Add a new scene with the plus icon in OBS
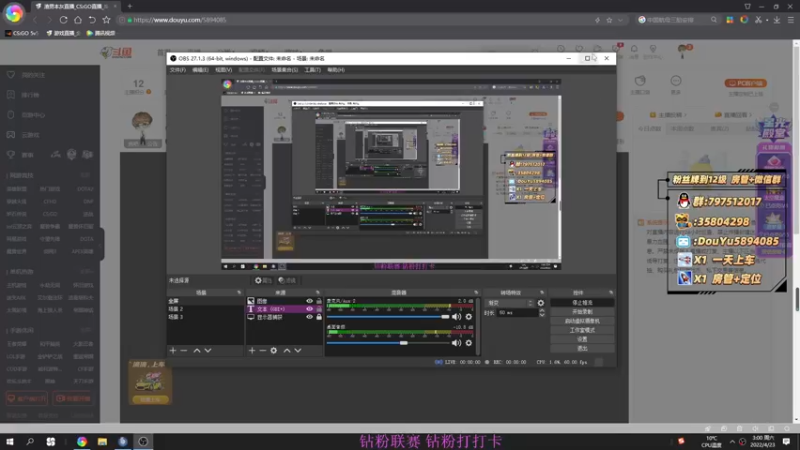The width and height of the screenshot is (800, 450). click(x=173, y=351)
